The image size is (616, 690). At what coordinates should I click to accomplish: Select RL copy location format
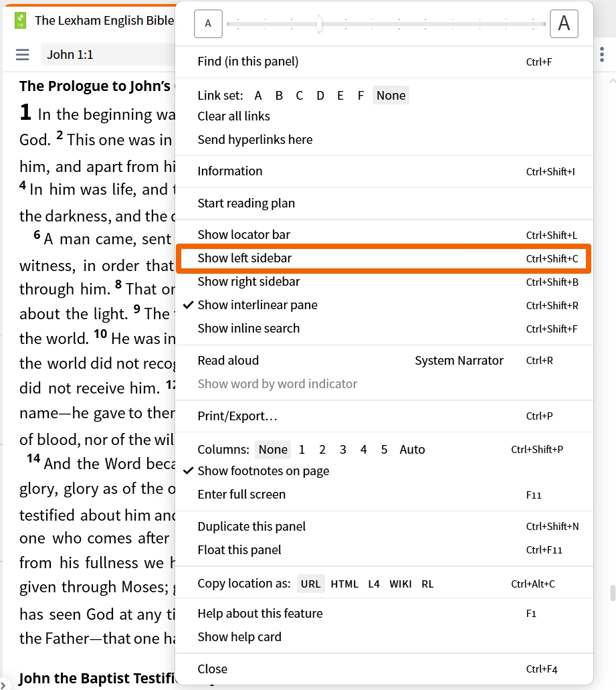[427, 584]
